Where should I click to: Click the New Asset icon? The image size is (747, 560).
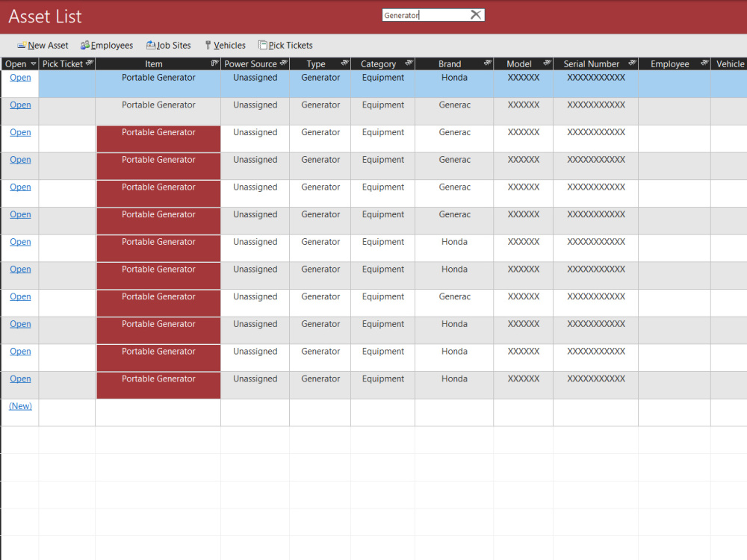(x=22, y=46)
